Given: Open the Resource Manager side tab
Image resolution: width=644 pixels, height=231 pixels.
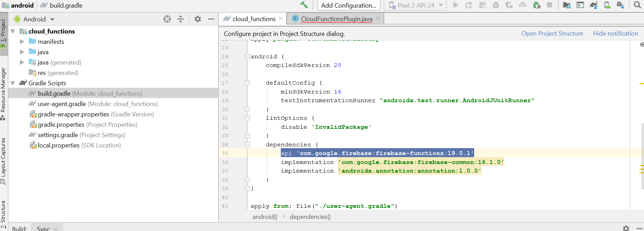Looking at the screenshot, I should [x=3, y=93].
